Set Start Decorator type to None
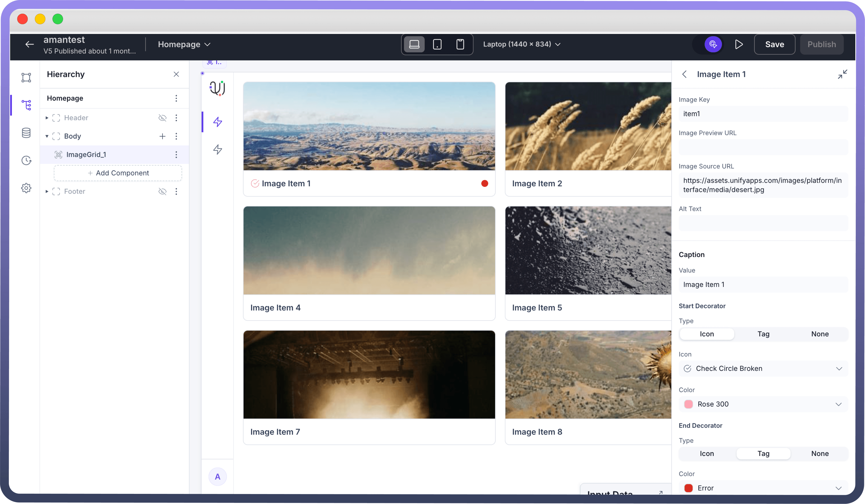Screen dimensions: 865x504 pos(820,334)
